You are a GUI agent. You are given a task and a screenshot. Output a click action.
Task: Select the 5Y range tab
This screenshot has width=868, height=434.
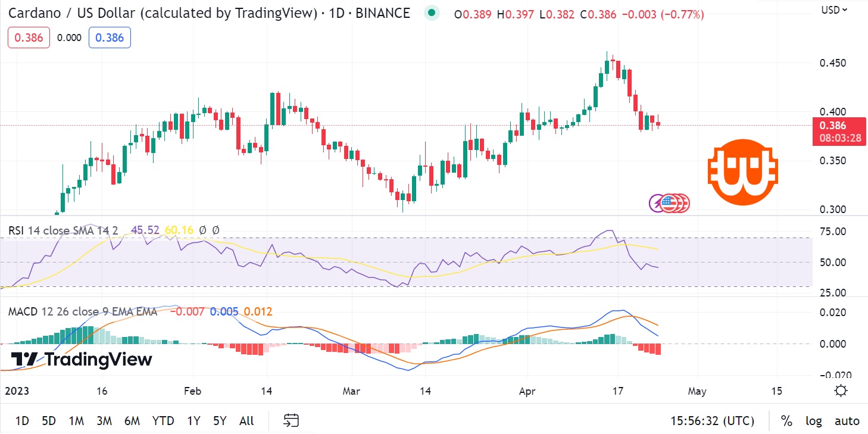tap(220, 421)
